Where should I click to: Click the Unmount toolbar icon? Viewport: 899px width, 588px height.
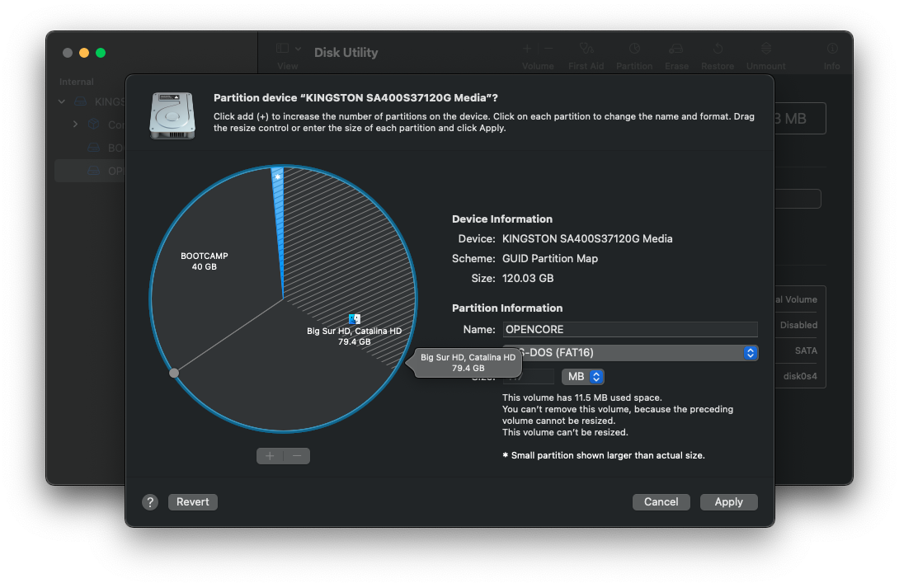tap(766, 49)
